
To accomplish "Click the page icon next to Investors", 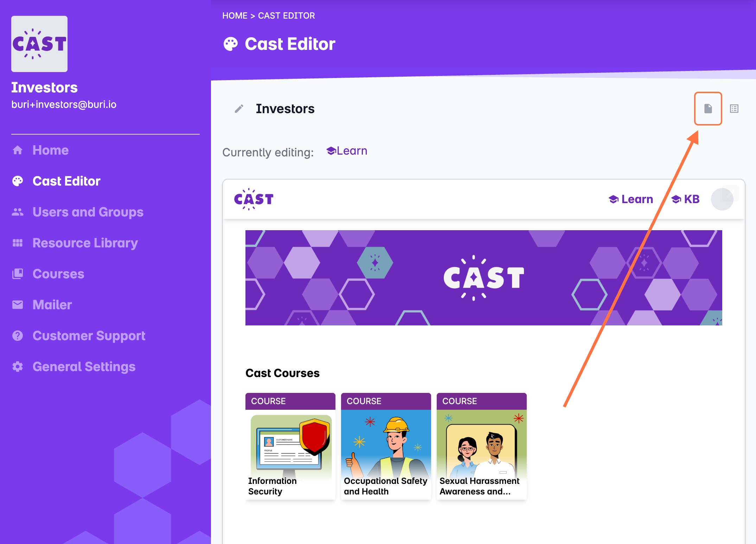I will [708, 109].
